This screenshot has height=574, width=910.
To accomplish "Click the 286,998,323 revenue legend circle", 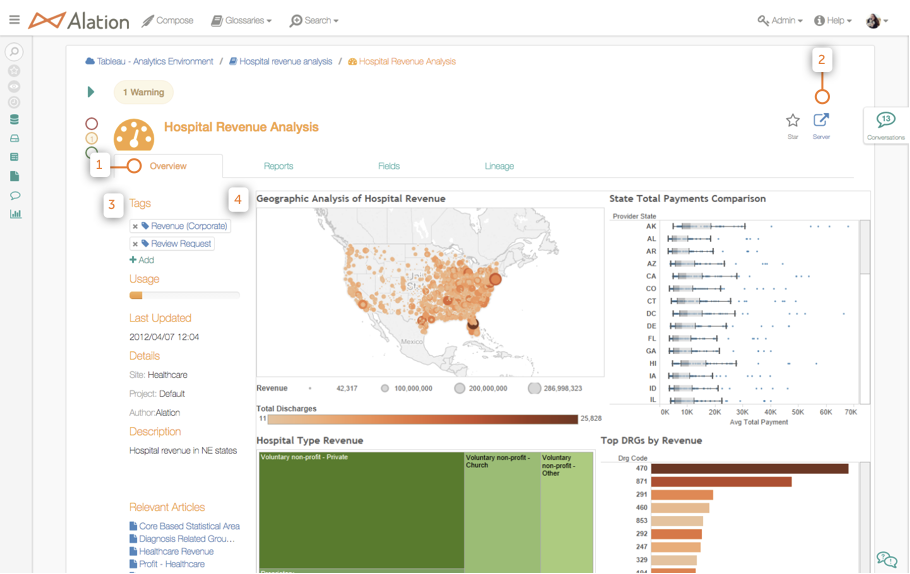I will [534, 388].
